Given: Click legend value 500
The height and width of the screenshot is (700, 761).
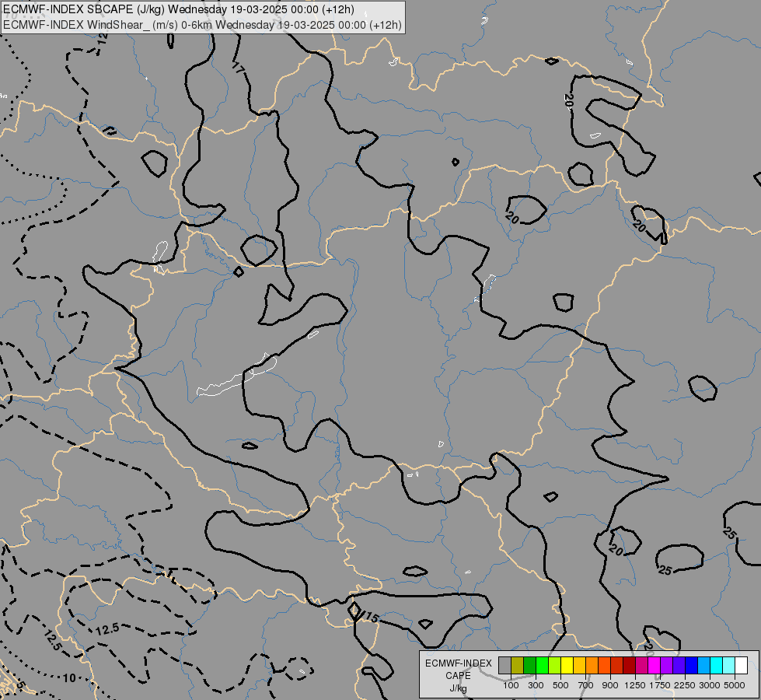Looking at the screenshot, I should click(x=560, y=685).
